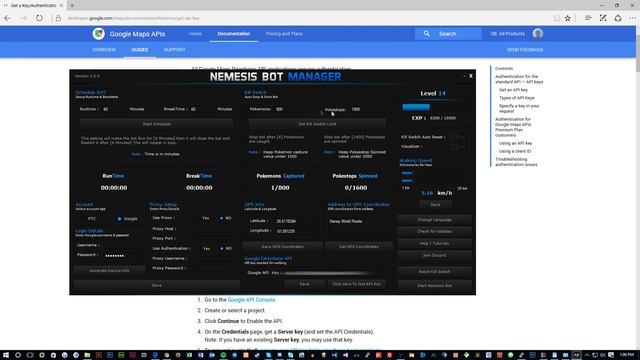
Task: Open new browser tab with plus icon
Action: click(72, 5)
